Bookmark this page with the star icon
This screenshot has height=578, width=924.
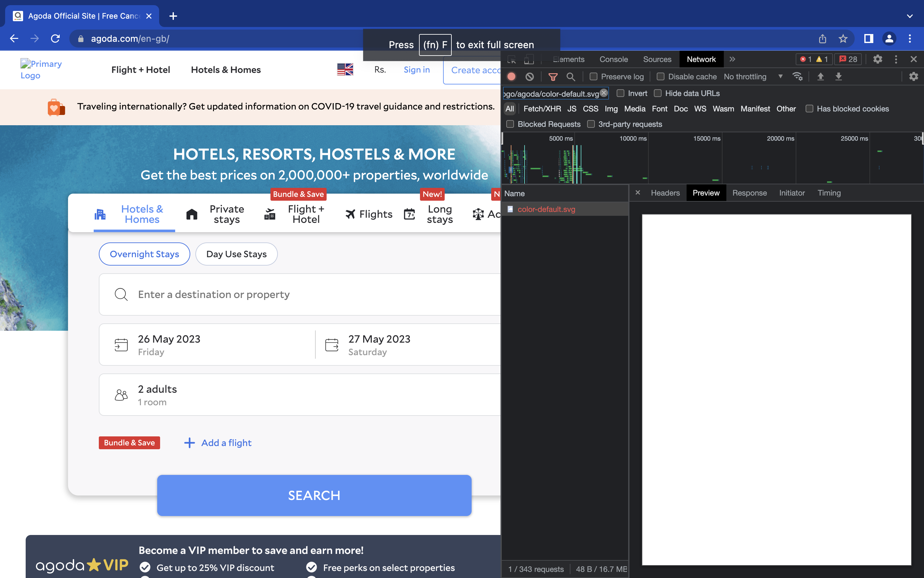pos(843,39)
